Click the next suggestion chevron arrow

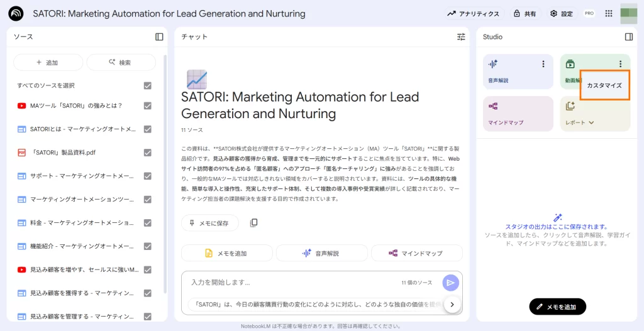[452, 305]
